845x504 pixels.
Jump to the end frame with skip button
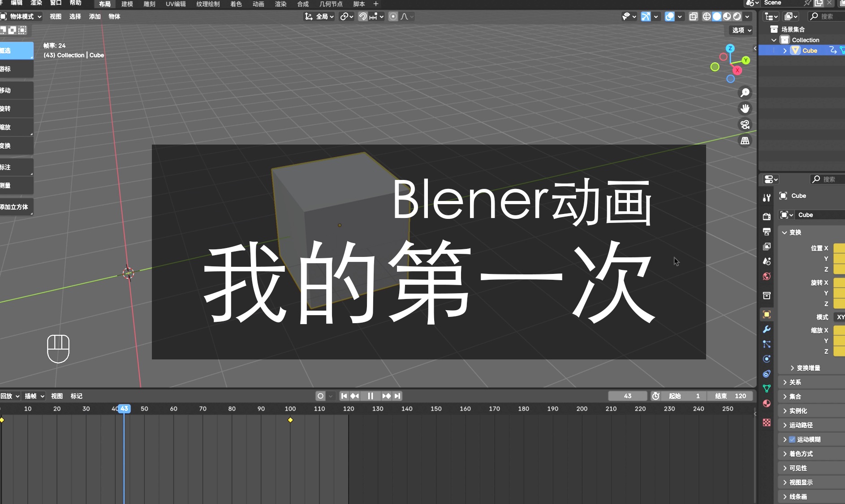(x=398, y=396)
